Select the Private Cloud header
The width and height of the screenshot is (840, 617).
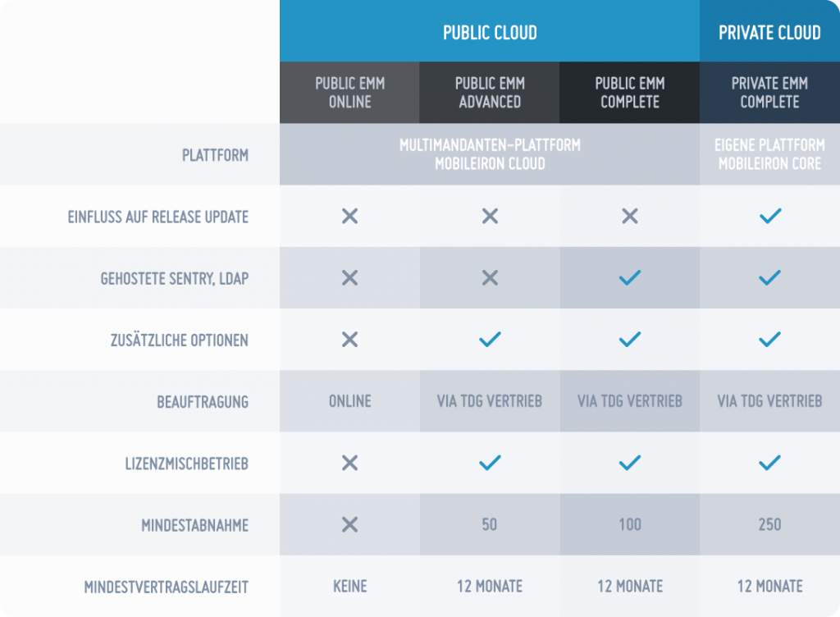(769, 31)
